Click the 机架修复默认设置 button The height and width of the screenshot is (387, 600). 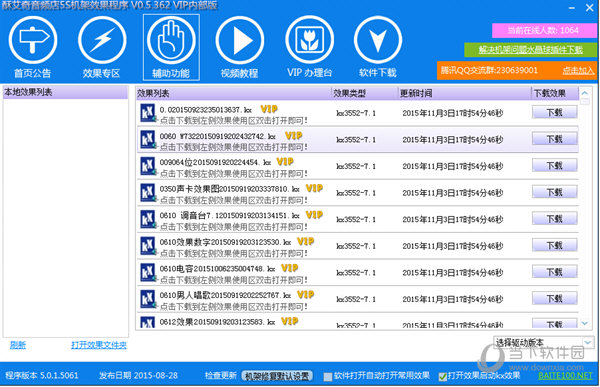[x=277, y=376]
